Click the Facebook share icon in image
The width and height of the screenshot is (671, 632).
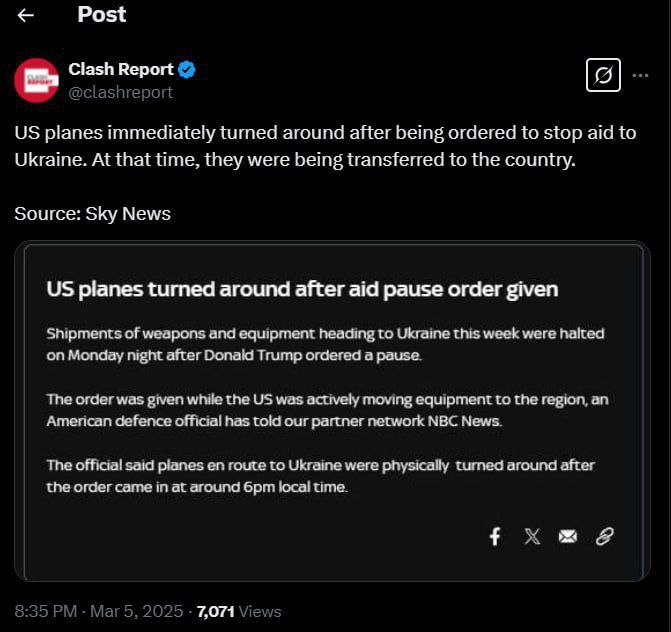[495, 537]
